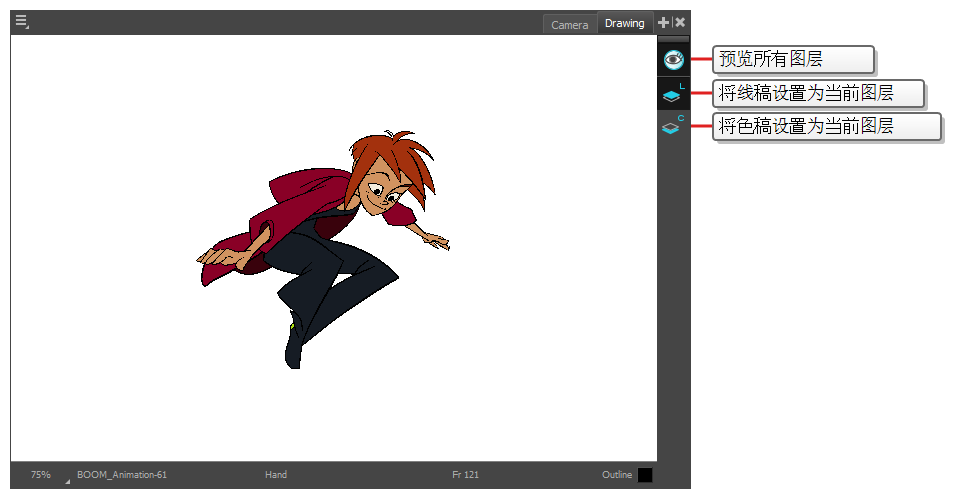Click the Fr 121 frame indicator

coord(466,474)
